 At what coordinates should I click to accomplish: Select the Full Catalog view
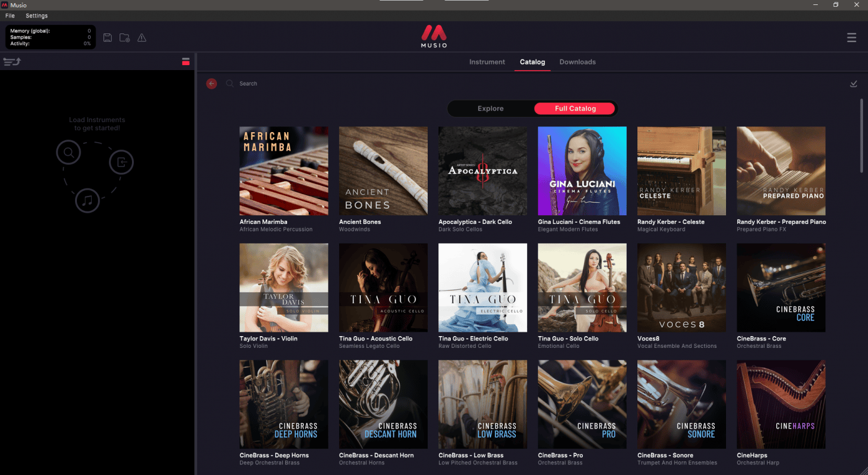click(575, 109)
